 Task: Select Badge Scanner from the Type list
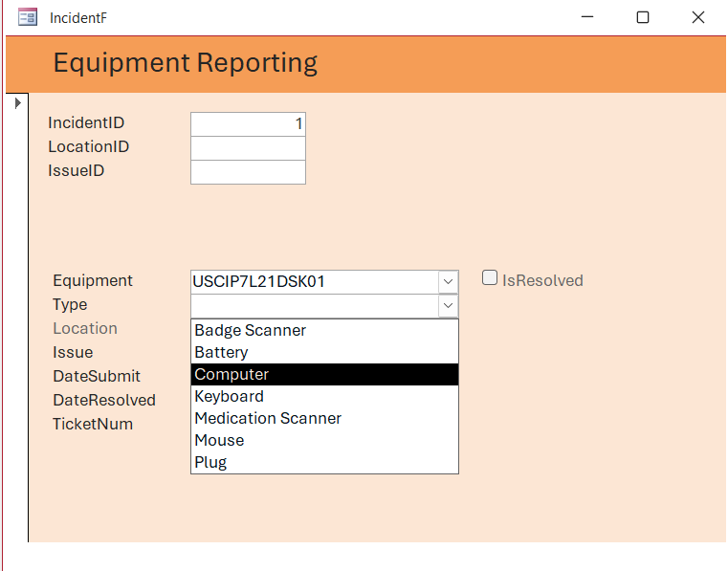[324, 331]
